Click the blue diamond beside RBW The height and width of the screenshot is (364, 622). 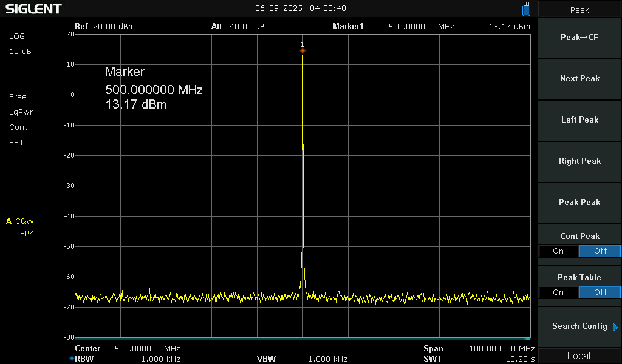[71, 359]
